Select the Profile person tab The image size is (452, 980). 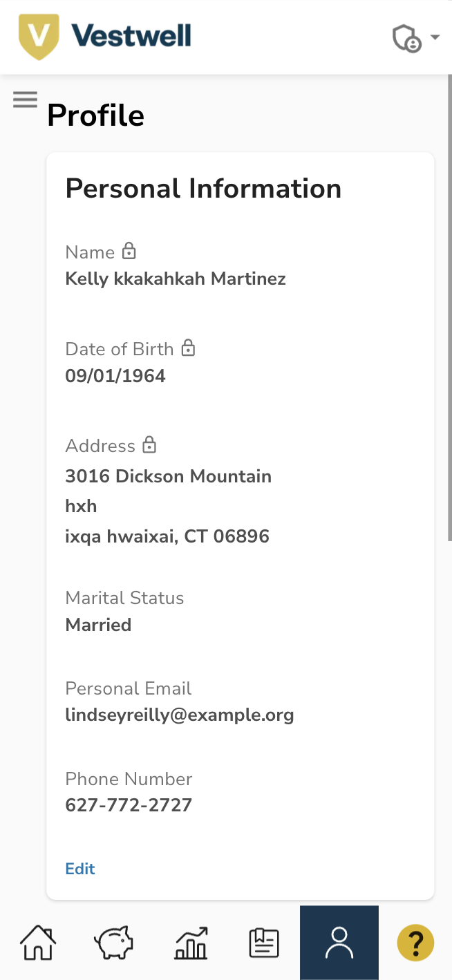(339, 943)
